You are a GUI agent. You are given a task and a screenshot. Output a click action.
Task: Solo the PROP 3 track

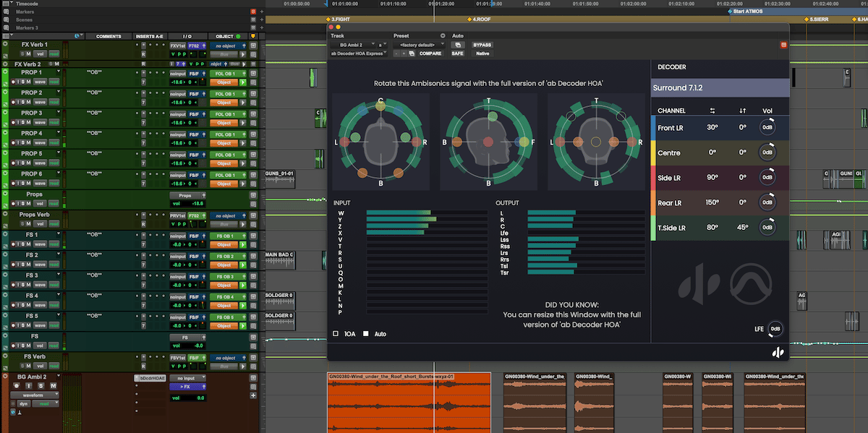point(22,123)
